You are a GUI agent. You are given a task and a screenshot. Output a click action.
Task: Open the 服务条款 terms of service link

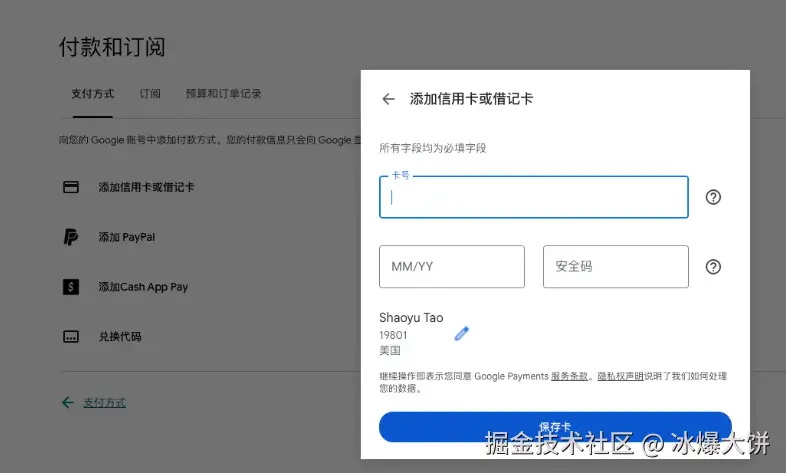click(569, 376)
